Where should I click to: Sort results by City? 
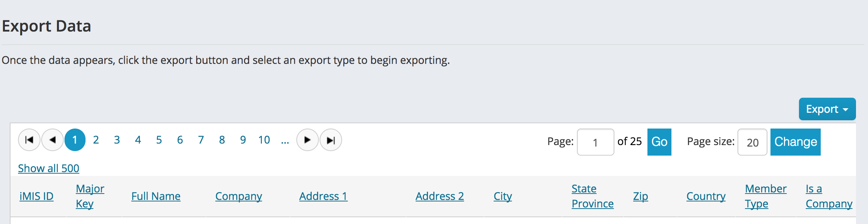pyautogui.click(x=503, y=196)
